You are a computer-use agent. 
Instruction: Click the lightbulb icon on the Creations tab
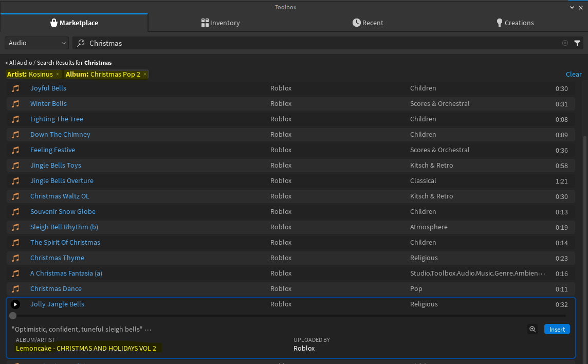[499, 23]
